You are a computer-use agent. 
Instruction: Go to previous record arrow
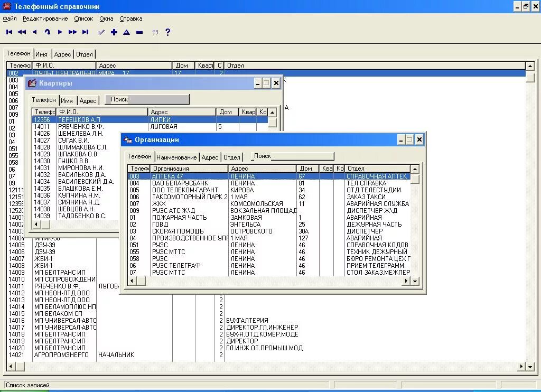(34, 32)
